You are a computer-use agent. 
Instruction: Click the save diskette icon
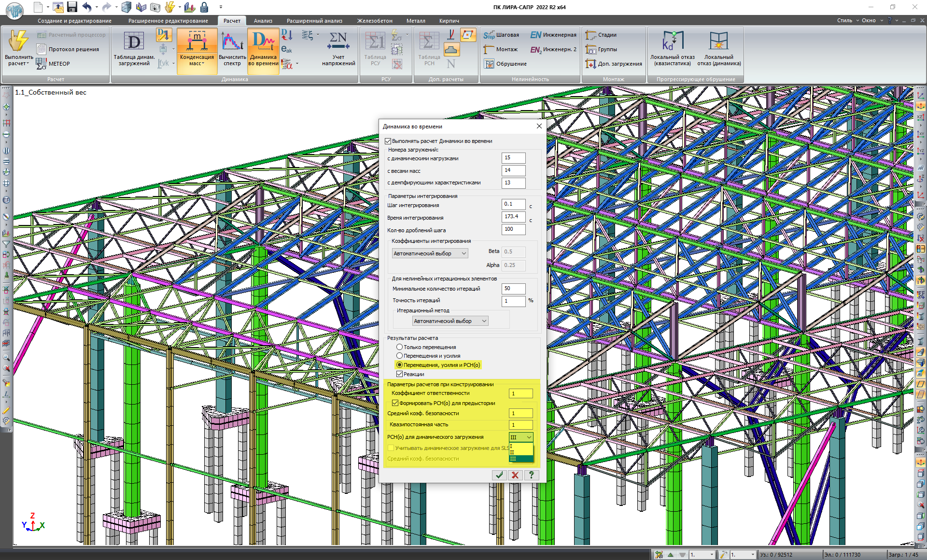click(72, 7)
